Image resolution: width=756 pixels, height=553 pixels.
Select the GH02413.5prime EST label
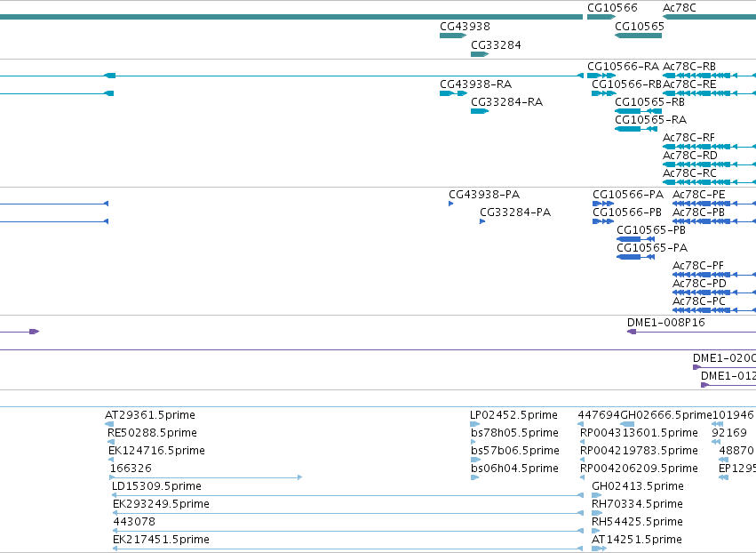click(638, 487)
